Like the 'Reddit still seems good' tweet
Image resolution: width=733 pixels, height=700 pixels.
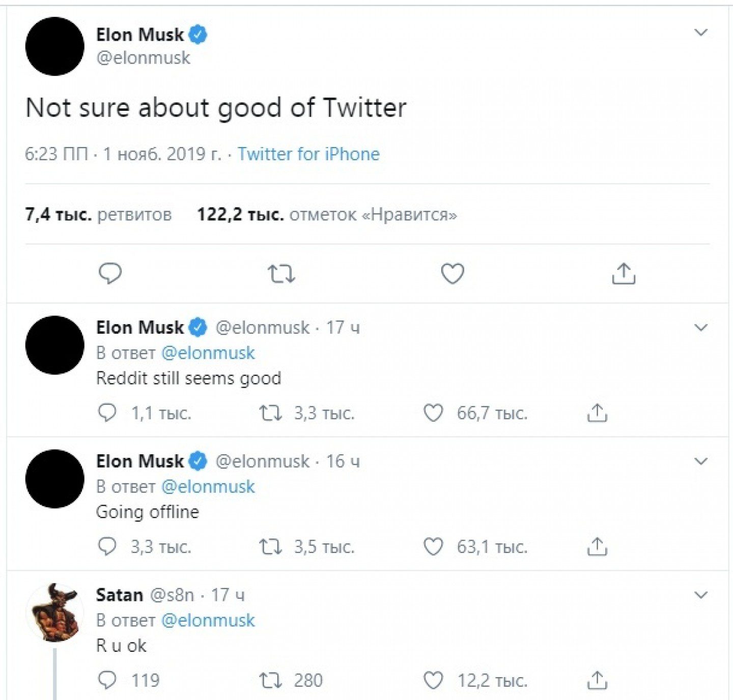tap(433, 413)
